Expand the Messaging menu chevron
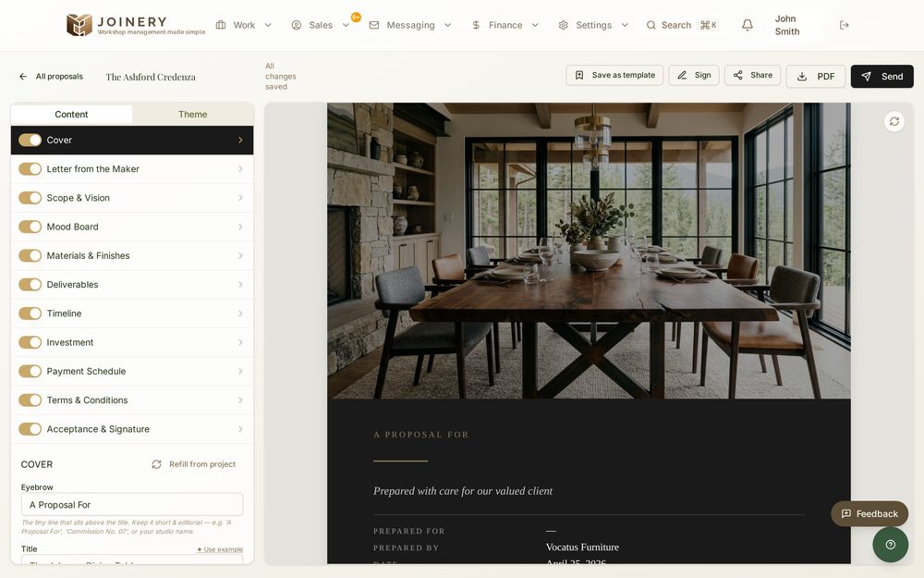The image size is (924, 578). tap(448, 25)
